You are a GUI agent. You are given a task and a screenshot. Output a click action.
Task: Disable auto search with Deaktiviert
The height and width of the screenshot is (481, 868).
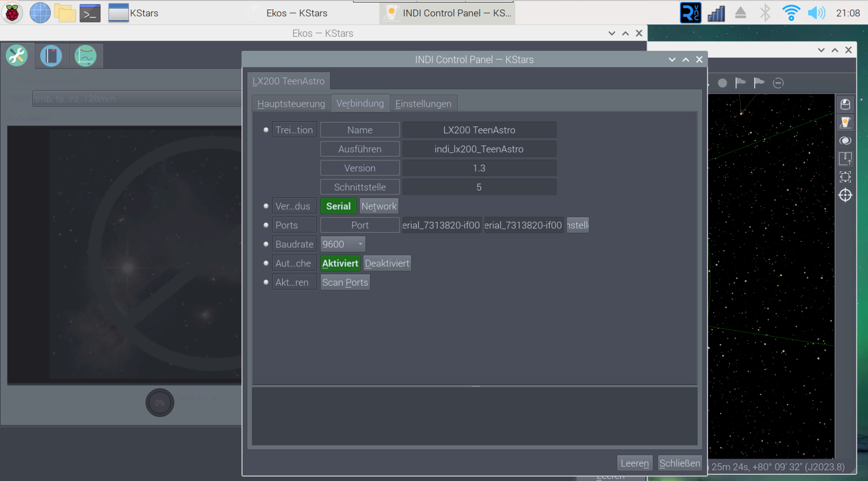387,263
